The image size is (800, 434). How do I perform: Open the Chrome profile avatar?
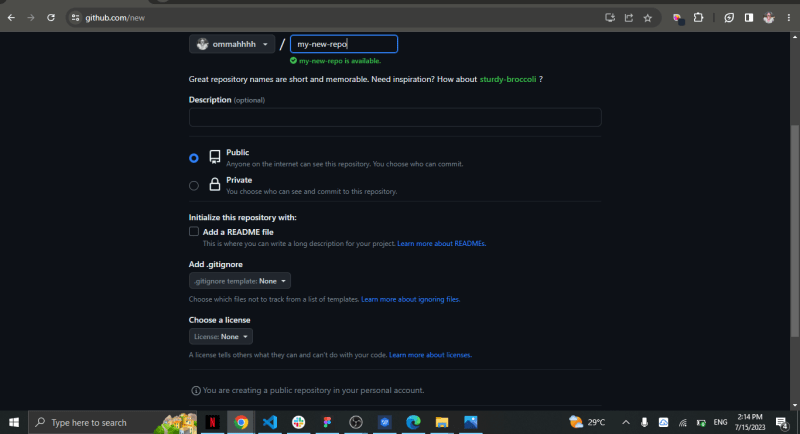tap(768, 18)
